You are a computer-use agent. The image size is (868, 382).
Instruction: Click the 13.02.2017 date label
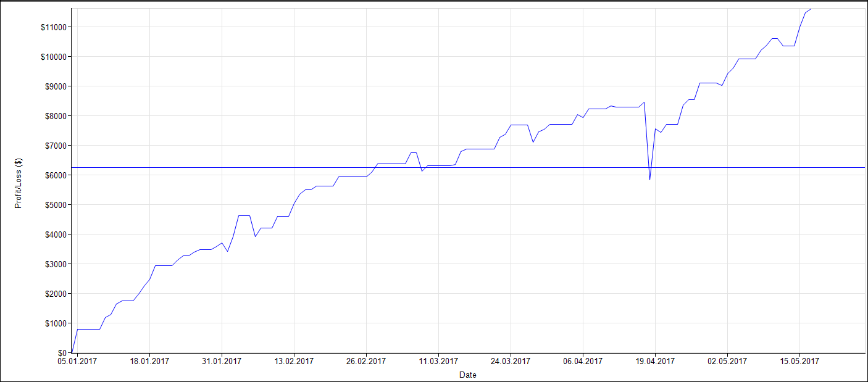(x=294, y=362)
